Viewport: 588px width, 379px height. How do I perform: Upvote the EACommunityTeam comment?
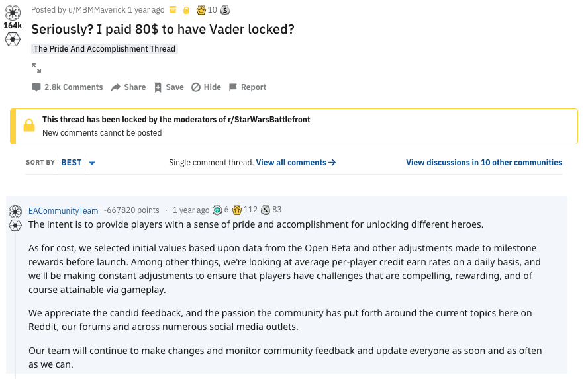point(15,212)
